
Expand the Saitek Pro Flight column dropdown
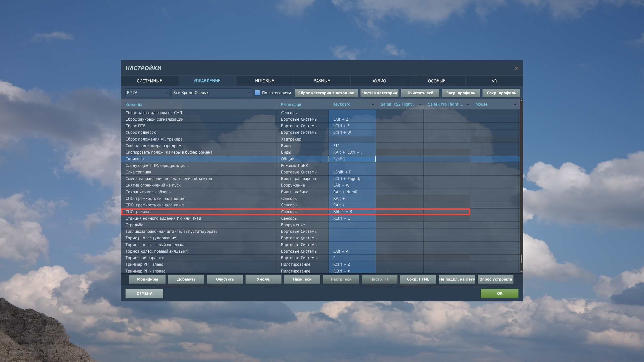[468, 105]
